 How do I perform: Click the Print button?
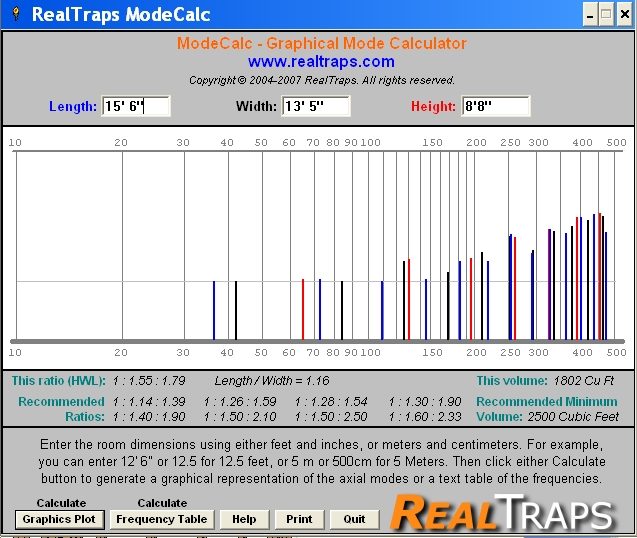(299, 519)
